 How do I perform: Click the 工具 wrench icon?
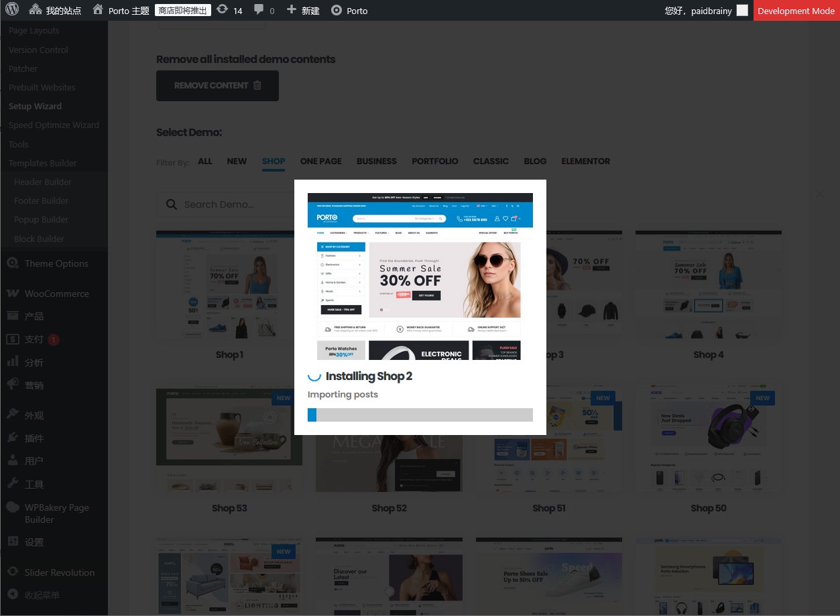pyautogui.click(x=13, y=484)
